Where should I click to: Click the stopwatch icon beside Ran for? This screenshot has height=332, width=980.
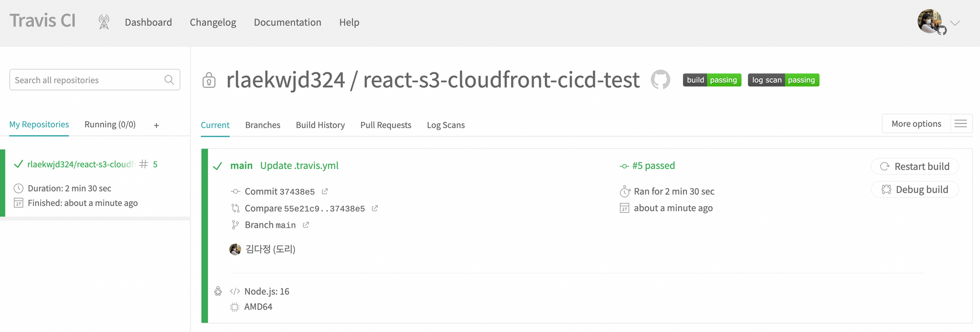625,191
